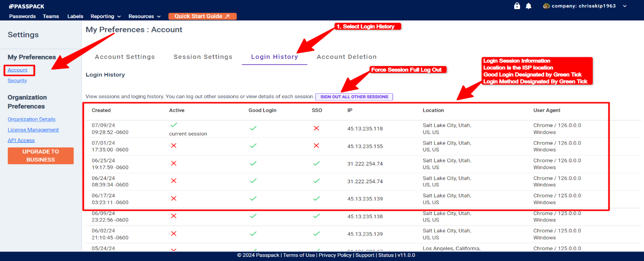Click Good Login tick for 07/01/24 row
Image resolution: width=644 pixels, height=261 pixels.
253,146
